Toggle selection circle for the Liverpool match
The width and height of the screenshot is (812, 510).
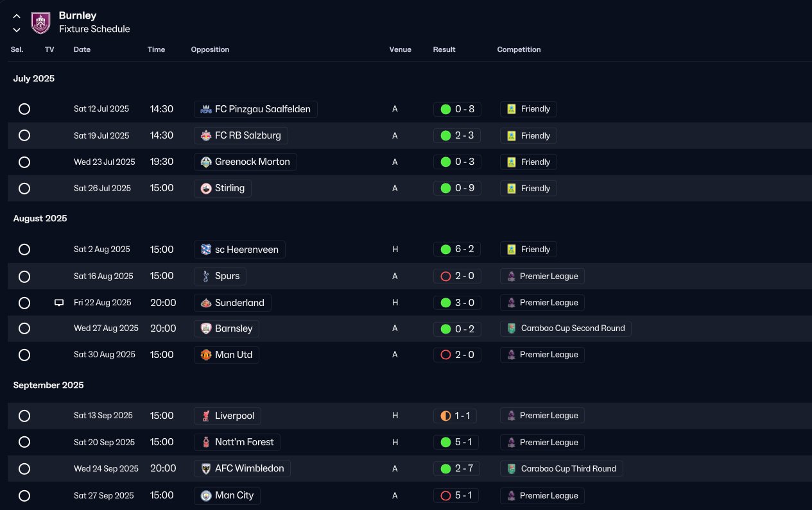(x=24, y=416)
